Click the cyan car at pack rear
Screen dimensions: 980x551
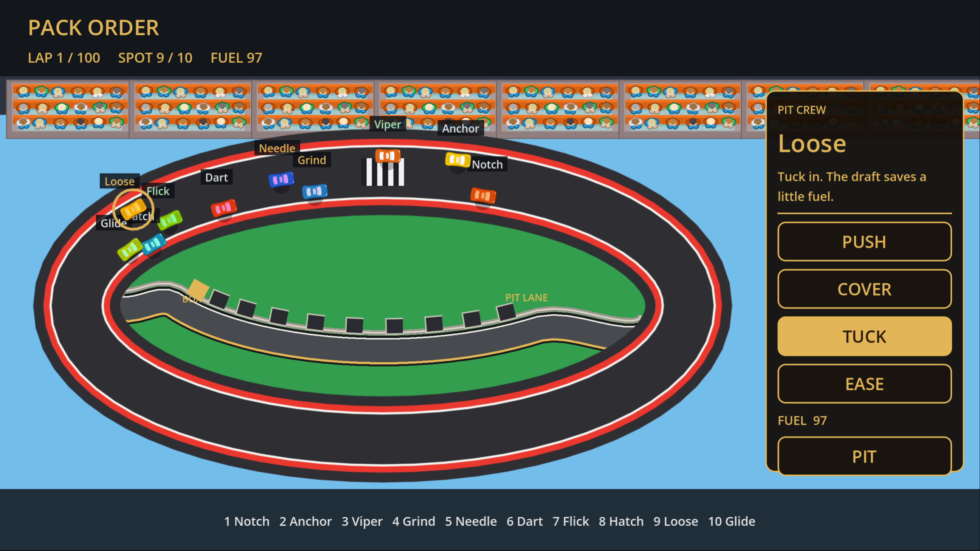154,244
